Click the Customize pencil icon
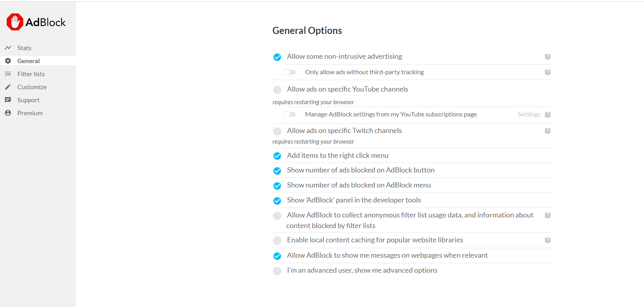This screenshot has width=644, height=307. point(8,87)
